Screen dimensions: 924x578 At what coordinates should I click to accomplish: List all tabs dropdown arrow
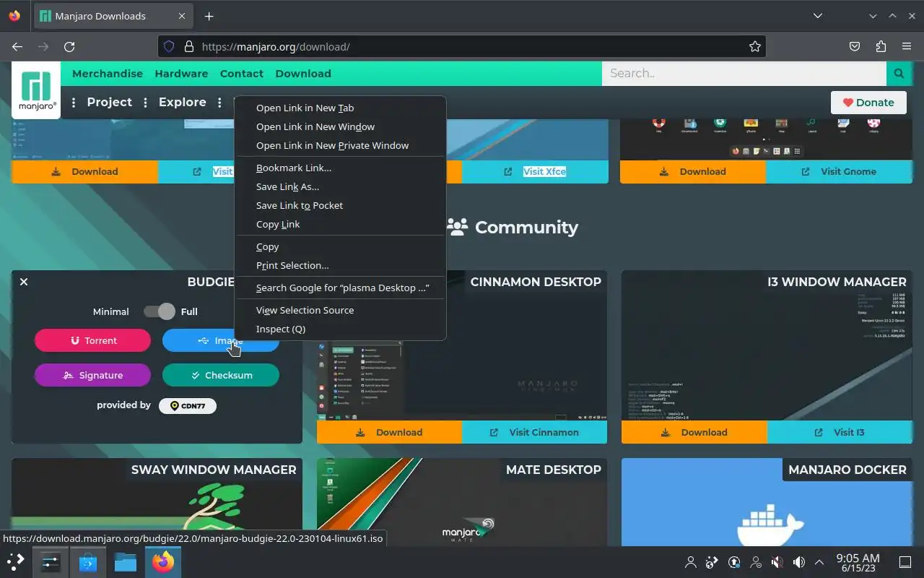click(817, 16)
